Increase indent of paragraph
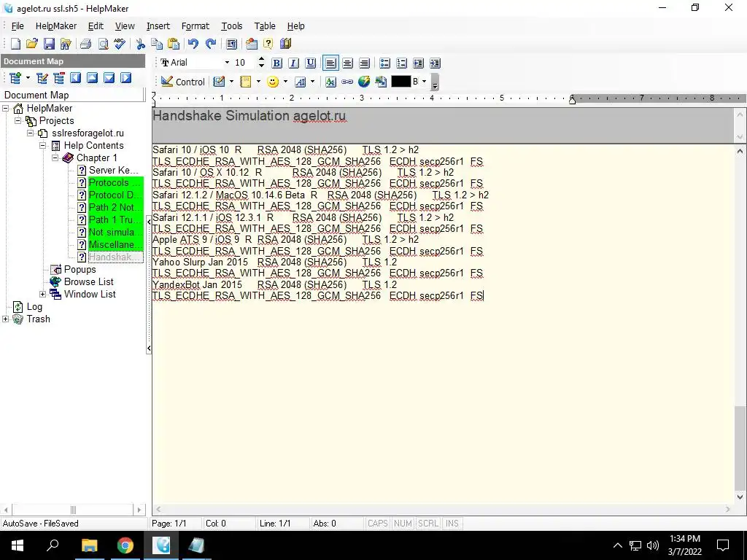The width and height of the screenshot is (747, 560). click(418, 63)
